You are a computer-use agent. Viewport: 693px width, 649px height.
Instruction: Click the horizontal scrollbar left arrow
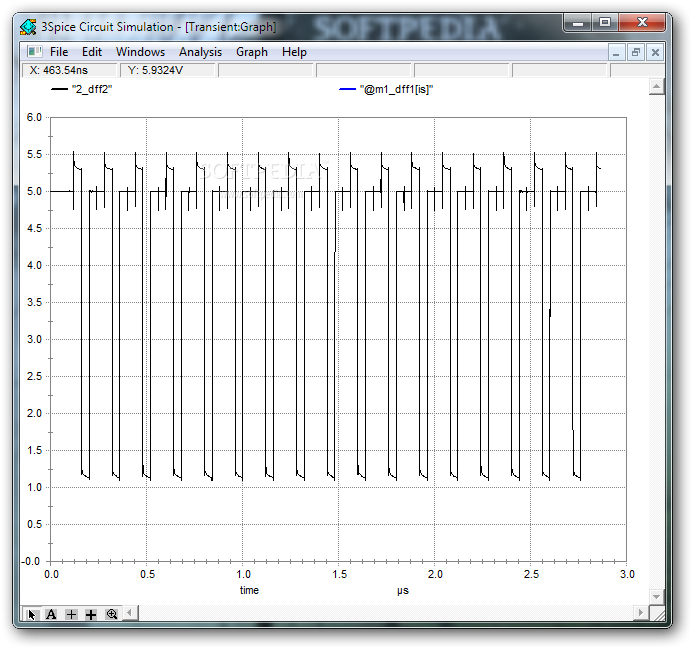tap(129, 613)
